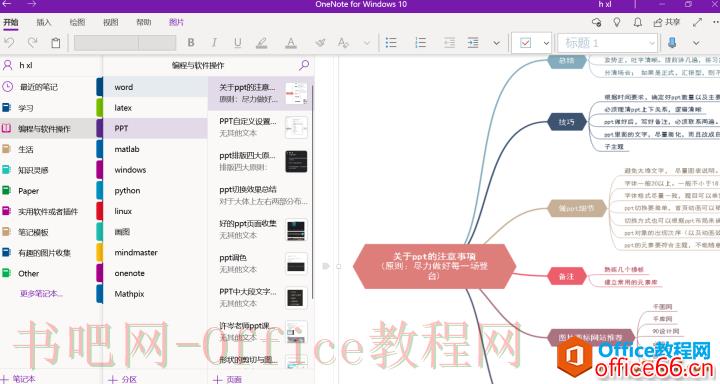The height and width of the screenshot is (384, 720).
Task: Select the python section
Action: pyautogui.click(x=155, y=190)
